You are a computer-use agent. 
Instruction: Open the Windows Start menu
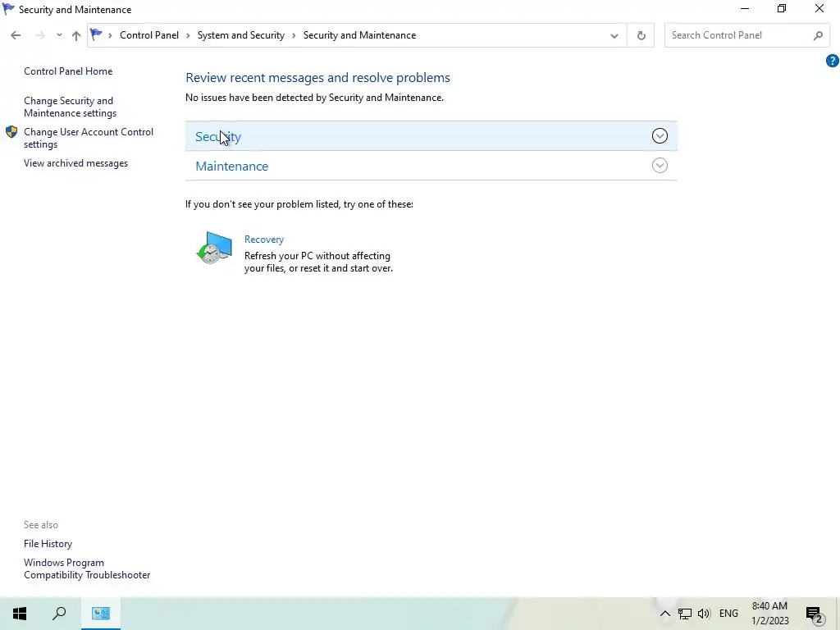tap(20, 614)
